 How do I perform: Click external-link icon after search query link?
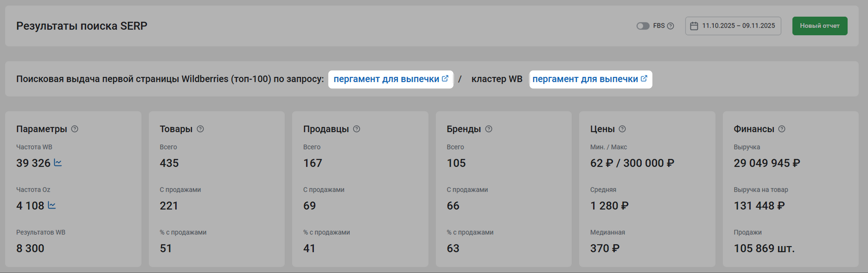coord(445,78)
